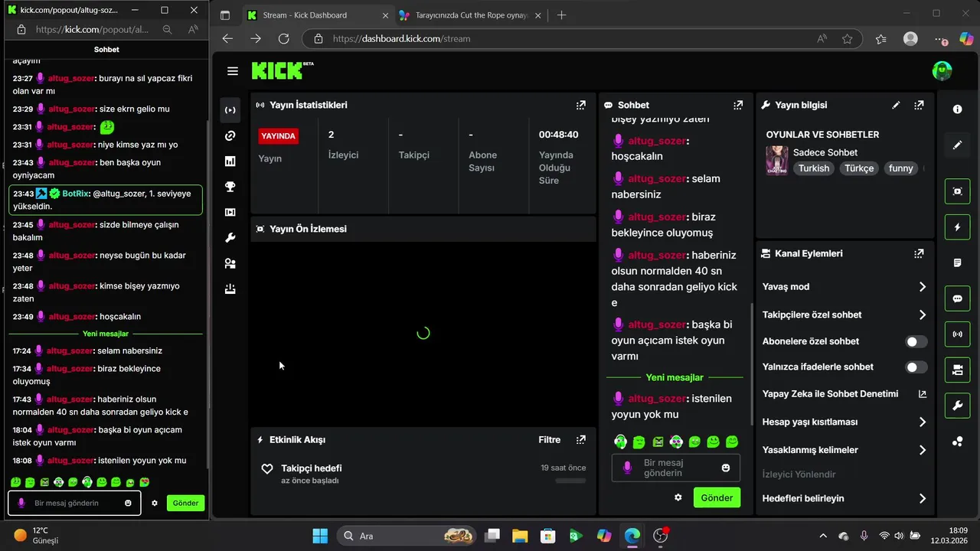This screenshot has height=551, width=980.
Task: Pop out the Yayın İstatistikleri panel
Action: [x=581, y=105]
